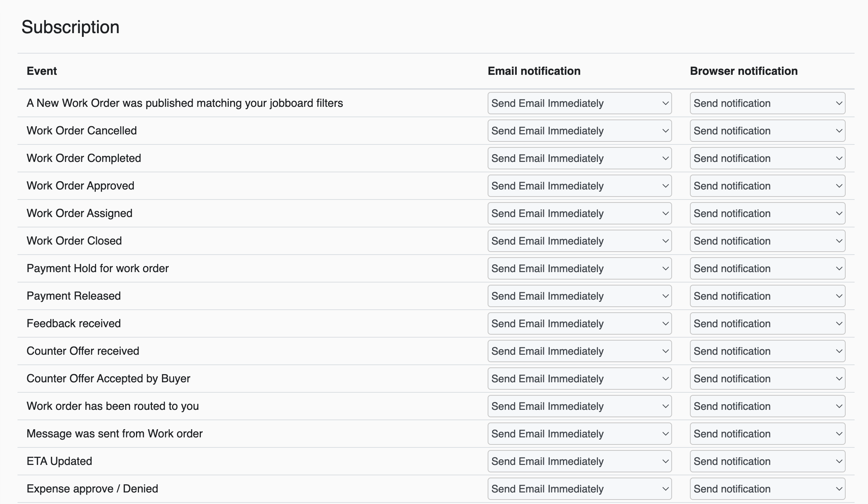Click the Email notification column header
868x504 pixels.
pyautogui.click(x=534, y=71)
